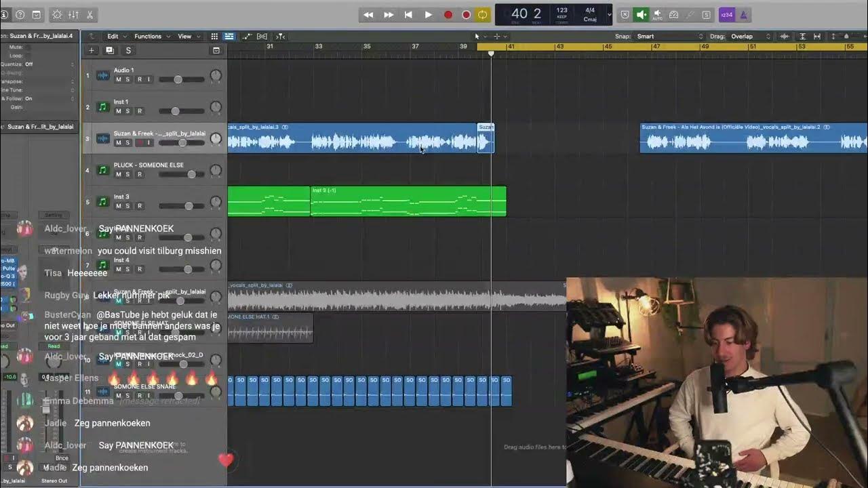868x488 pixels.
Task: Click the Audio 1 volume slider
Action: click(181, 79)
